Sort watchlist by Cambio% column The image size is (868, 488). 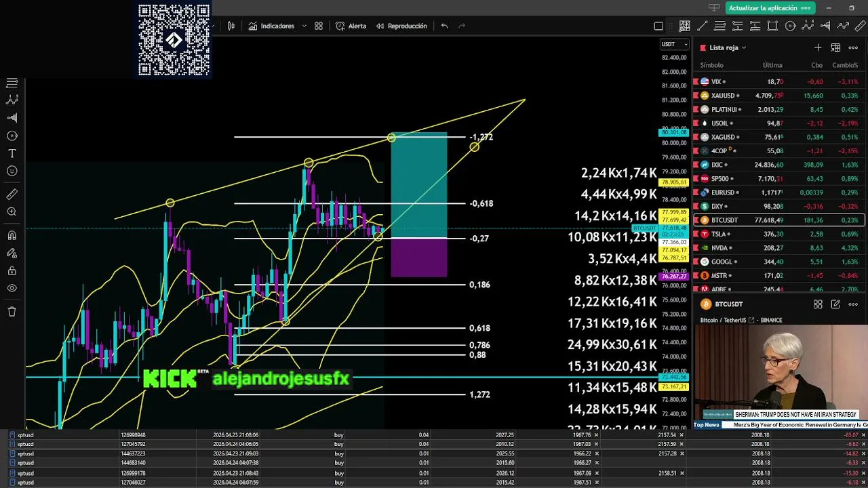845,65
